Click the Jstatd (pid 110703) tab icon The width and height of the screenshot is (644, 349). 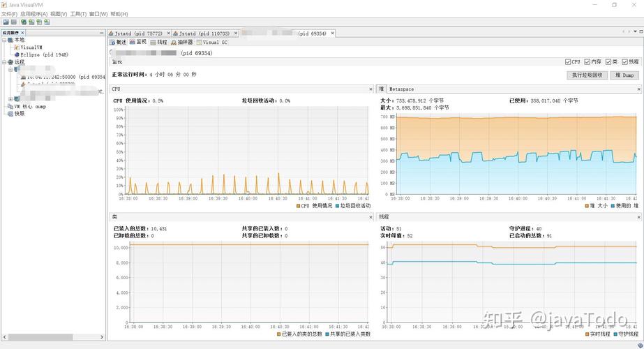coord(176,34)
